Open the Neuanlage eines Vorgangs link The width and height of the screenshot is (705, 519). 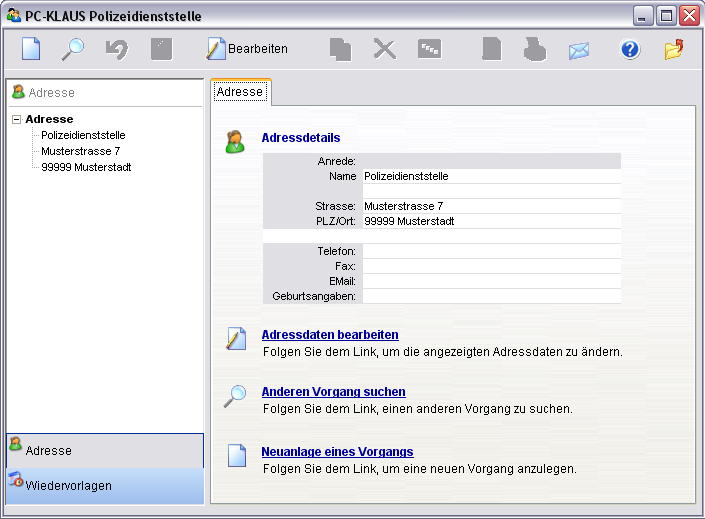click(337, 452)
